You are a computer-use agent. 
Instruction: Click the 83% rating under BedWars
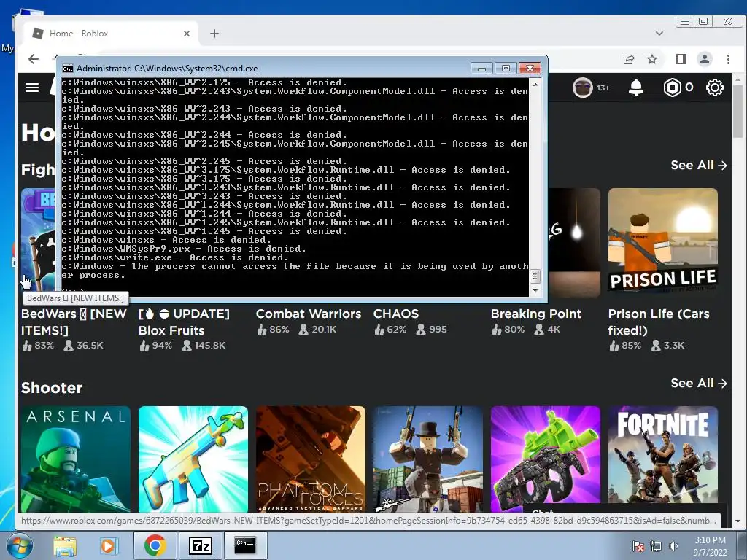pos(44,346)
